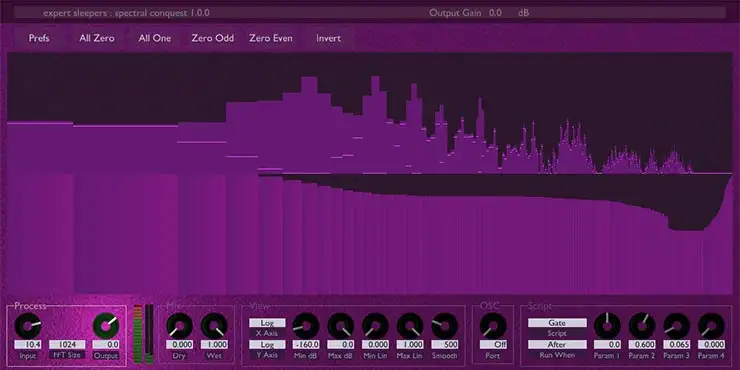This screenshot has width=740, height=370.
Task: Click the All One button
Action: pyautogui.click(x=155, y=38)
